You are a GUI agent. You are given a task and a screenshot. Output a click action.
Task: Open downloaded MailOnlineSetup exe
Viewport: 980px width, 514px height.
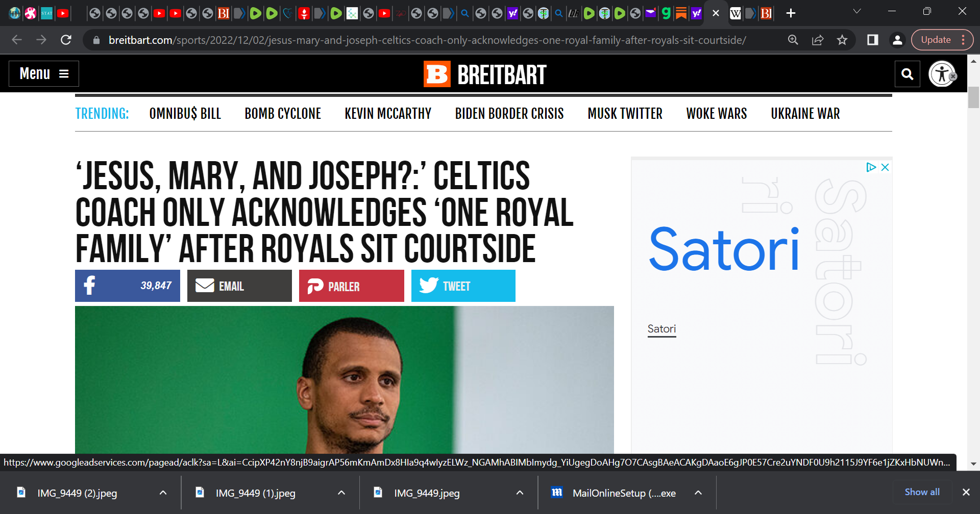(624, 493)
